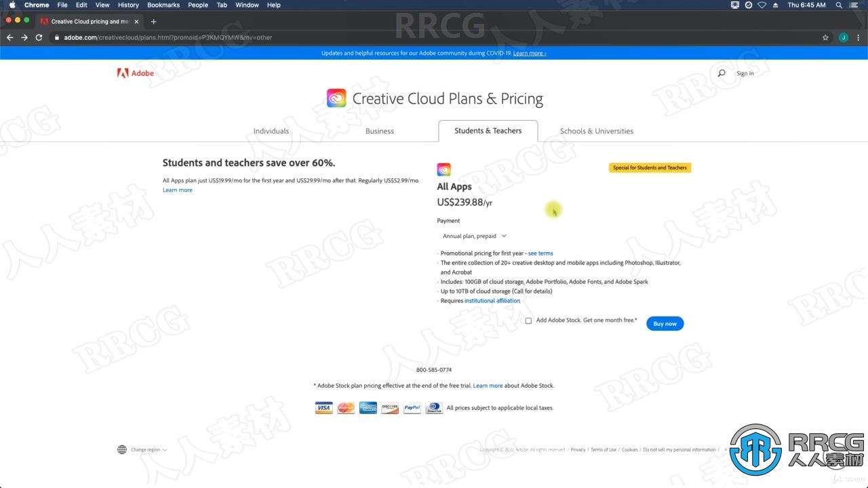Click Learn more under savings description

point(178,190)
